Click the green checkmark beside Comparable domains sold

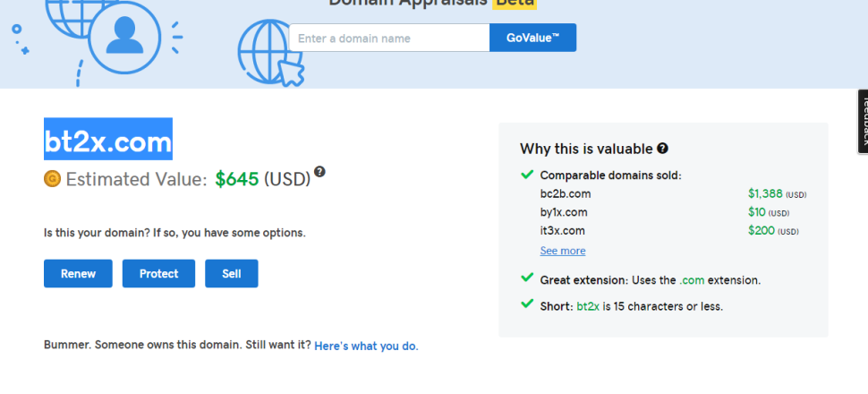526,175
